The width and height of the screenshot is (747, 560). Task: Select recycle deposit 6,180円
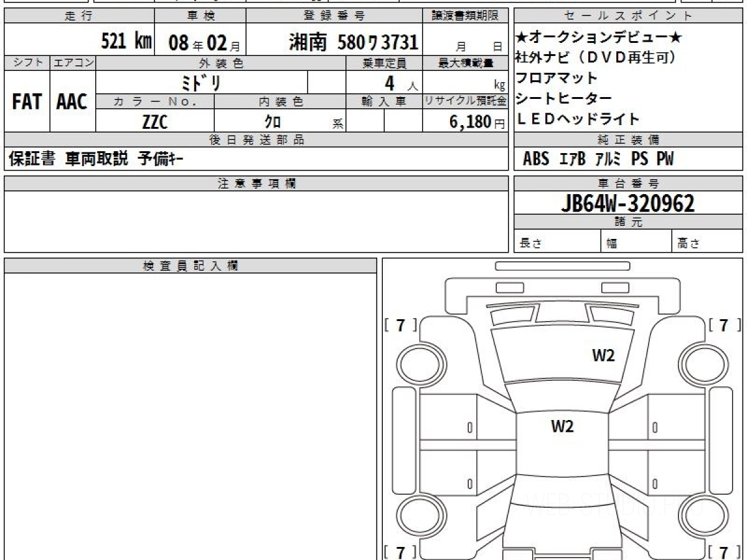[477, 122]
